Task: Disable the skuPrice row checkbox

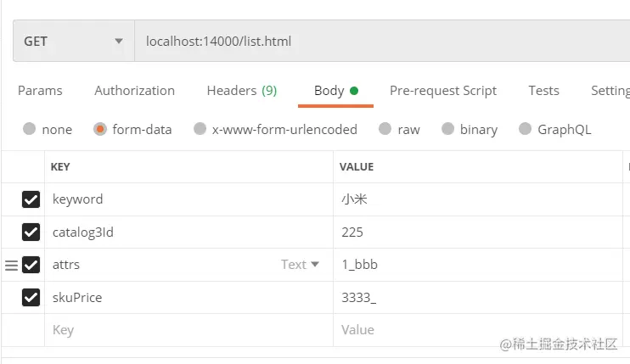Action: tap(31, 297)
